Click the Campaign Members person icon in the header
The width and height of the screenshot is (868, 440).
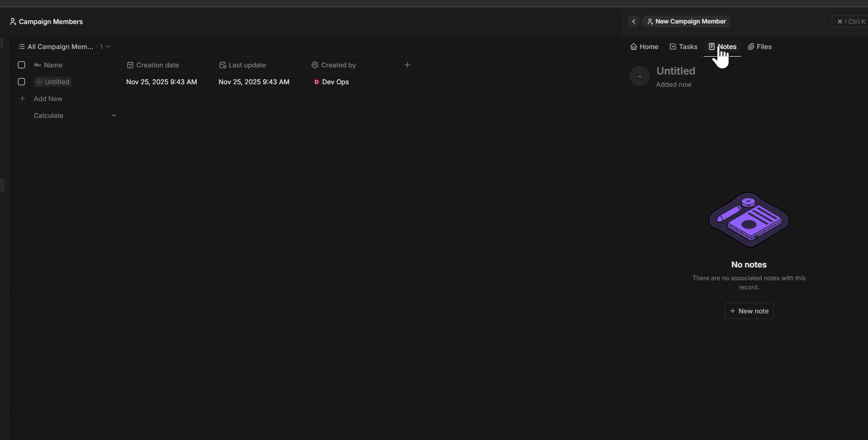click(x=13, y=21)
